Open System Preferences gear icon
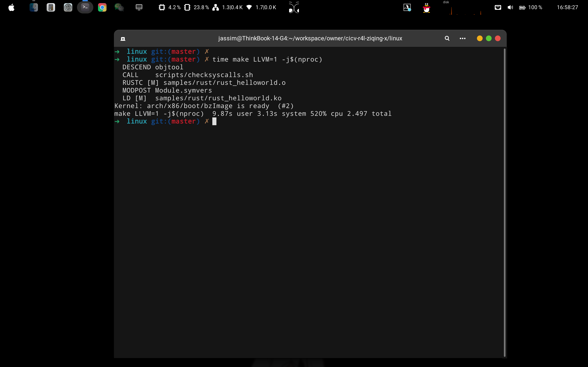 (x=68, y=8)
